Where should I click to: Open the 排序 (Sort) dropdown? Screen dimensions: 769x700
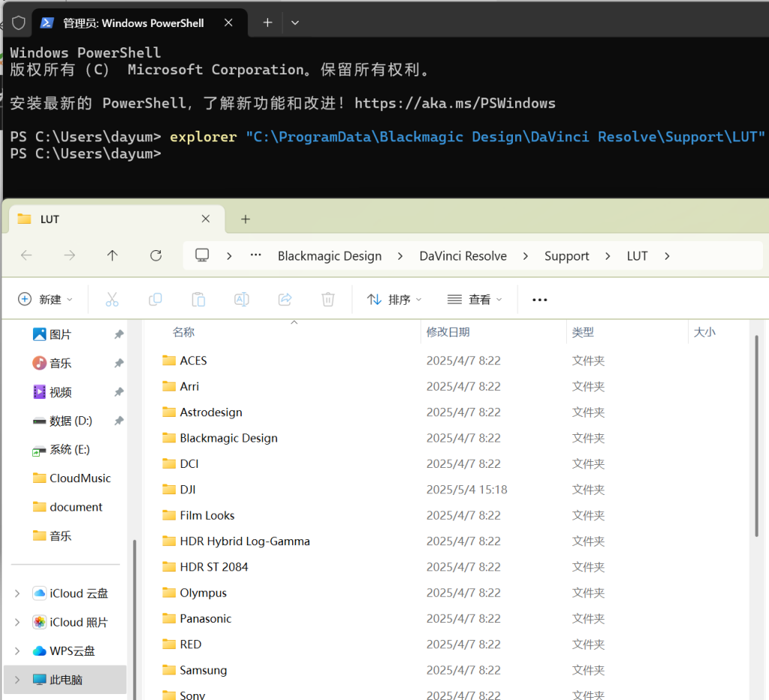click(394, 300)
